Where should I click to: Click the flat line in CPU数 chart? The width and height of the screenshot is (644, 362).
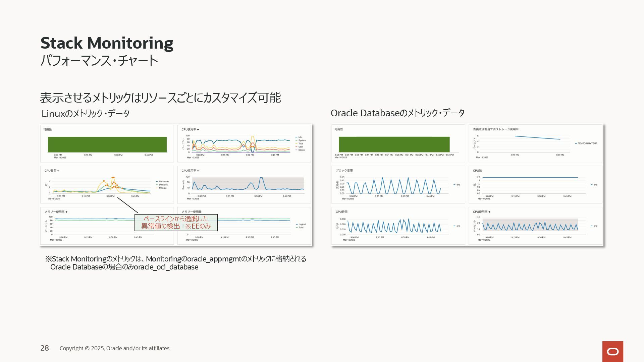tap(530, 177)
